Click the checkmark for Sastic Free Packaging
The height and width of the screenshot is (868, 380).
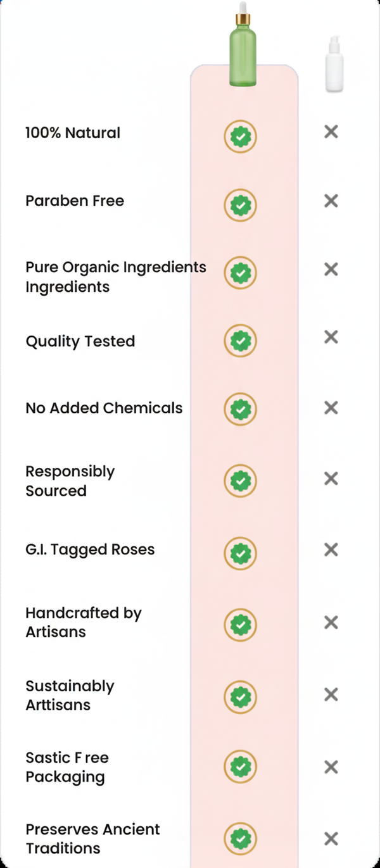point(240,767)
